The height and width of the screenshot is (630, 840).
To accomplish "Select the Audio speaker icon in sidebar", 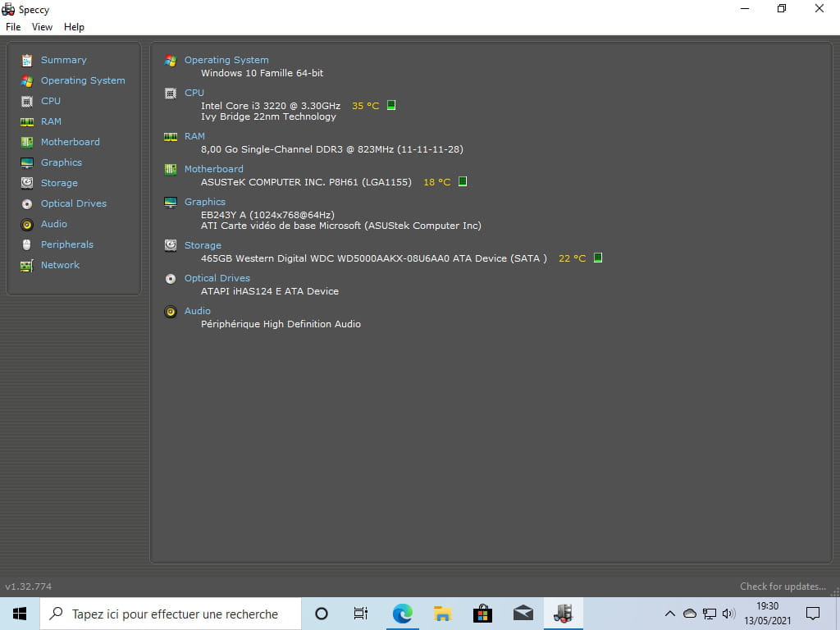I will pos(27,225).
